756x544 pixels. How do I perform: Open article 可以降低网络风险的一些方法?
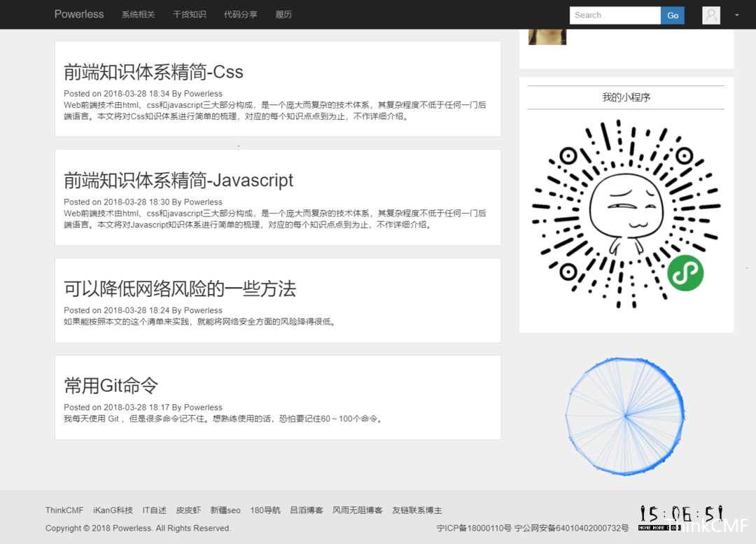click(x=180, y=288)
